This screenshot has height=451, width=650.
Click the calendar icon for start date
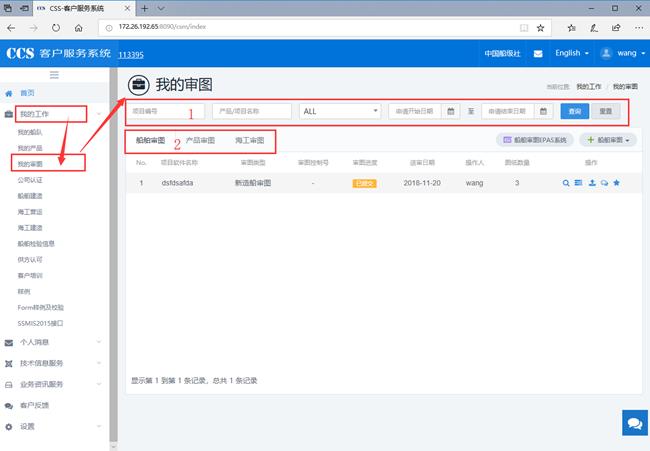click(451, 111)
